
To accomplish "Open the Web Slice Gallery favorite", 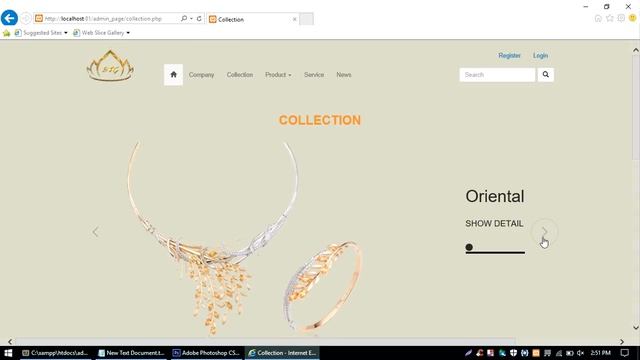I will pyautogui.click(x=99, y=33).
